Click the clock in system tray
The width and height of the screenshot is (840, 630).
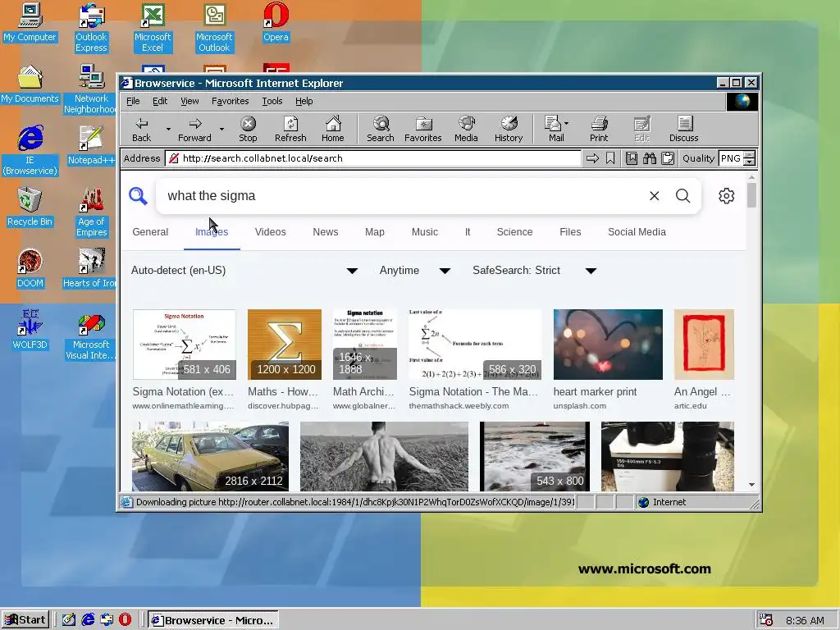tap(805, 620)
